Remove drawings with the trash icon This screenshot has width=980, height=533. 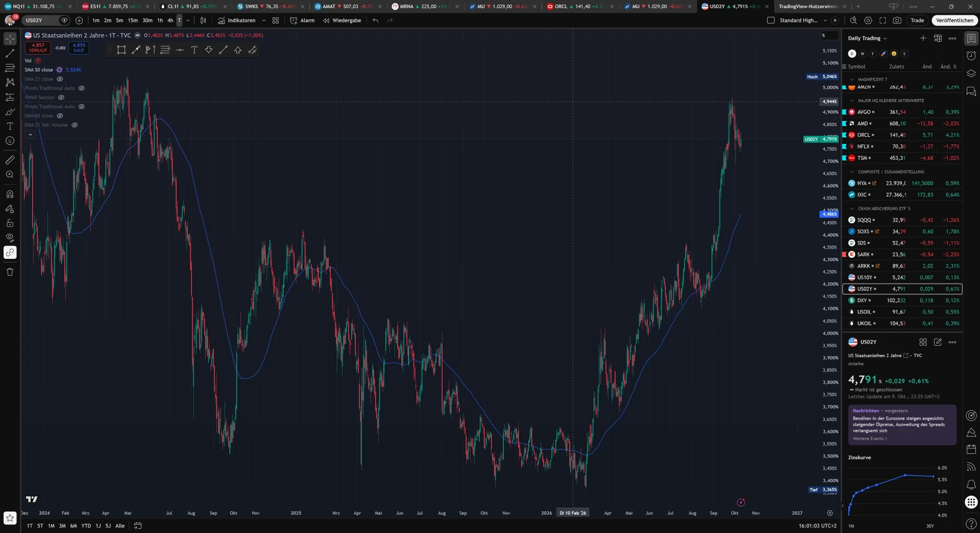10,272
